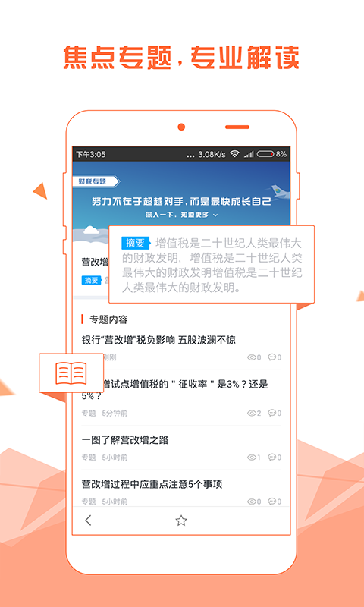364x607 pixels.
Task: Select the 财税专题 tag label
Action: click(96, 181)
